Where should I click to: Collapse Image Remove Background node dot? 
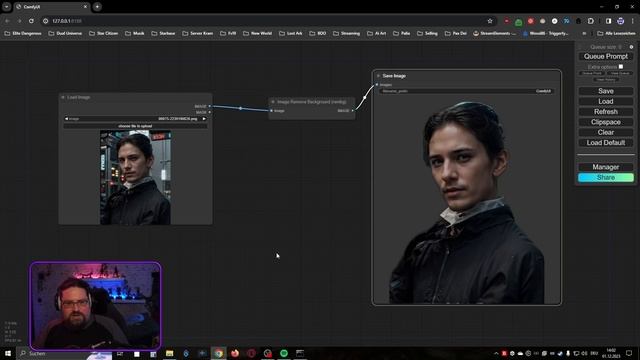click(x=273, y=102)
